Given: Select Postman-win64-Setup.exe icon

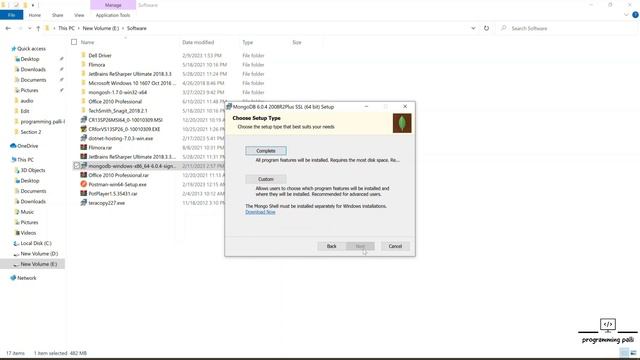Looking at the screenshot, I should pos(84,184).
